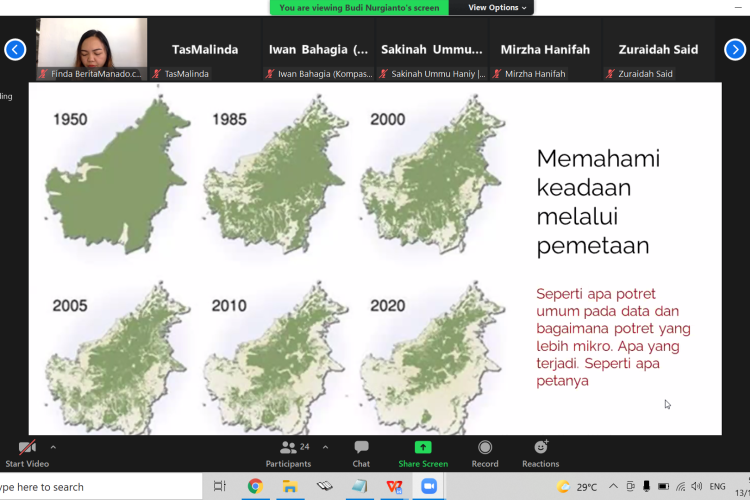Select the Mirzha Hanifah participant tile
The image size is (750, 500).
pos(547,50)
